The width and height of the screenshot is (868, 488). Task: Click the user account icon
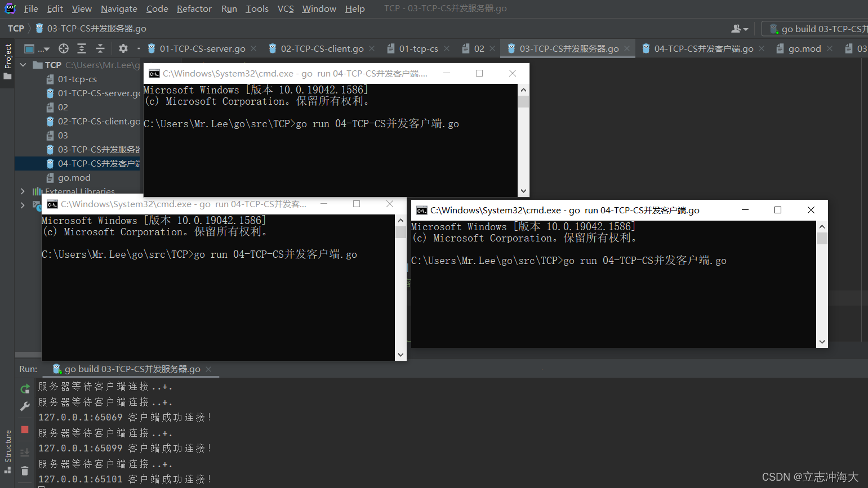740,29
